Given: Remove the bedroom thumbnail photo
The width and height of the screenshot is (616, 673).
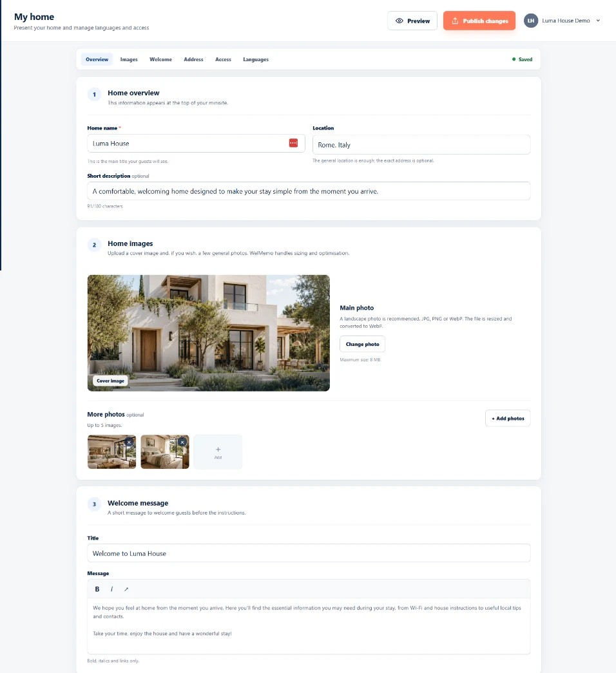Looking at the screenshot, I should coord(182,442).
